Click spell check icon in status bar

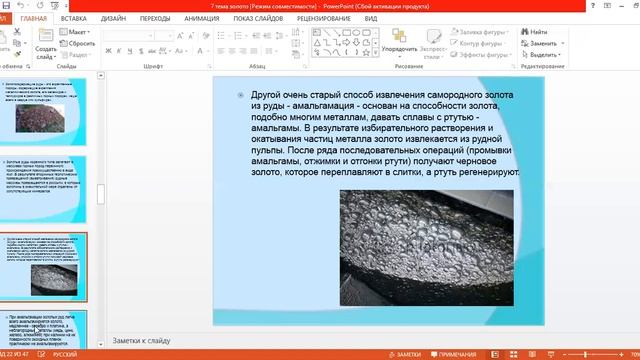tap(41, 354)
